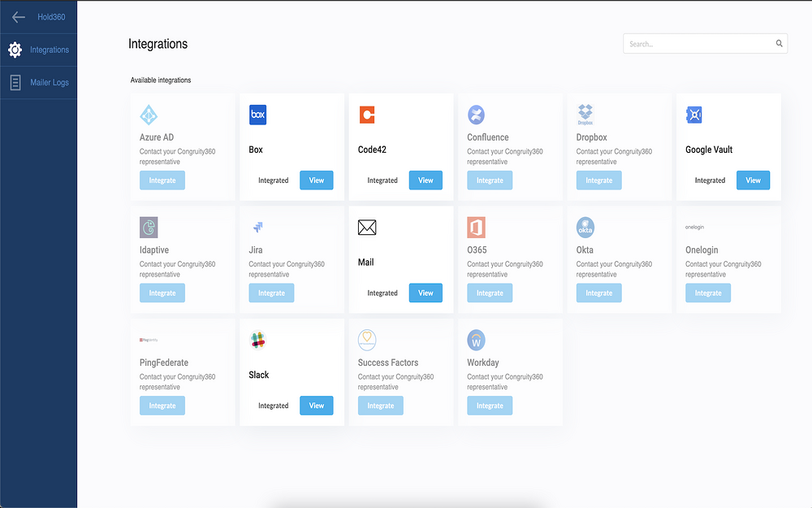The height and width of the screenshot is (508, 812).
Task: Click the Idaptive logo icon
Action: point(149,227)
